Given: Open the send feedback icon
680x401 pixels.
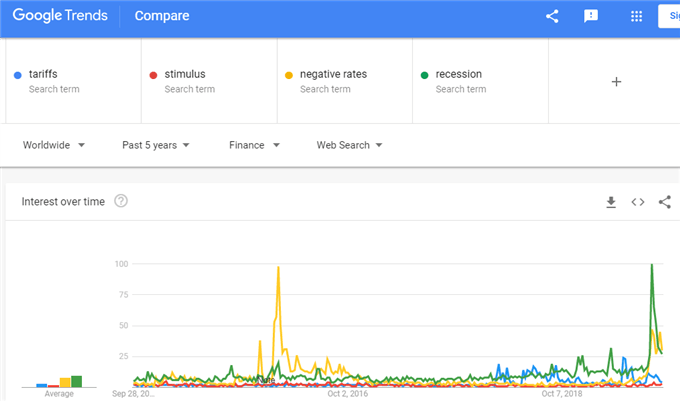Looking at the screenshot, I should [x=591, y=16].
